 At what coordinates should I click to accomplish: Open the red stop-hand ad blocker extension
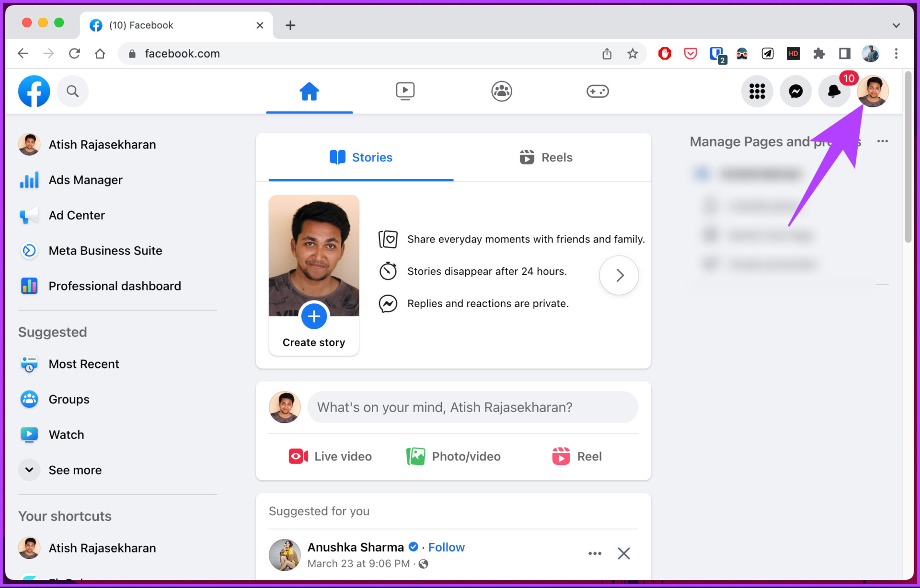(665, 53)
